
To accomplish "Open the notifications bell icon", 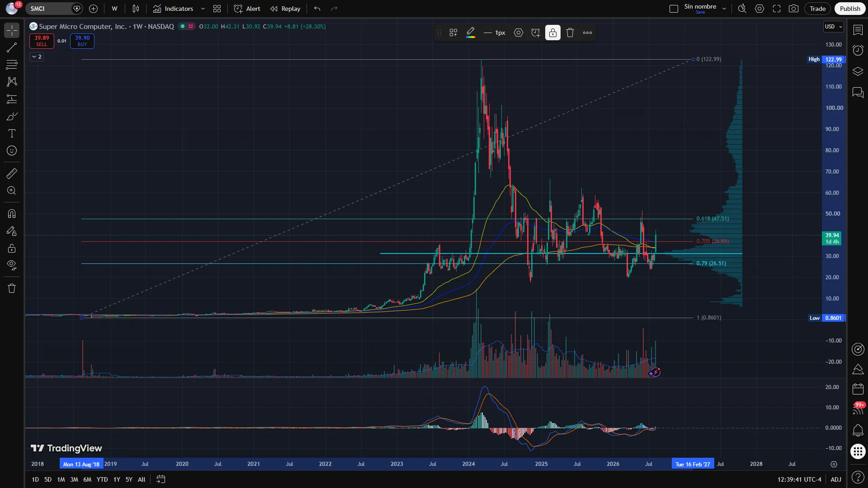I will pos(858,430).
